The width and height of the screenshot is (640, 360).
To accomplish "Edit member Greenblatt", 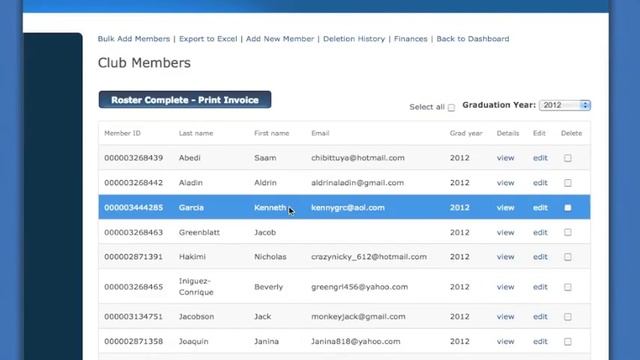I will click(540, 232).
